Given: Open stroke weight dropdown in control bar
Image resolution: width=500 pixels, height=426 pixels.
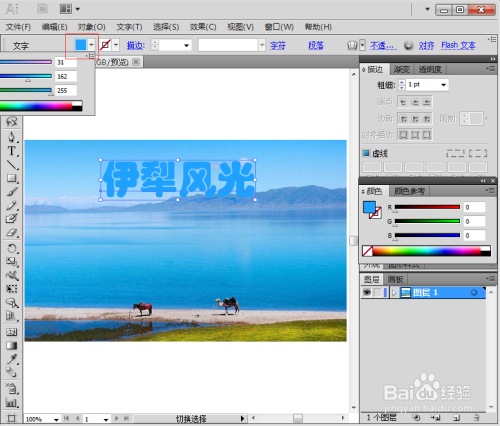Looking at the screenshot, I should 186,45.
